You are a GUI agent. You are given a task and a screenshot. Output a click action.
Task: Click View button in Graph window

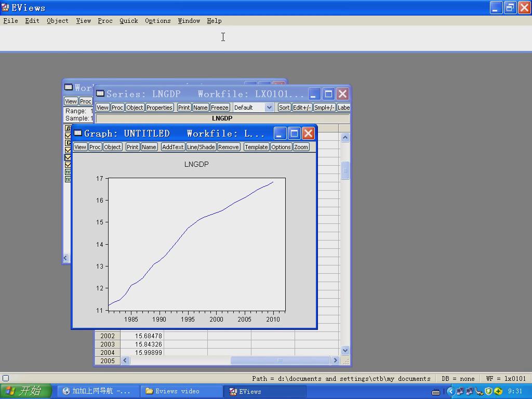80,147
